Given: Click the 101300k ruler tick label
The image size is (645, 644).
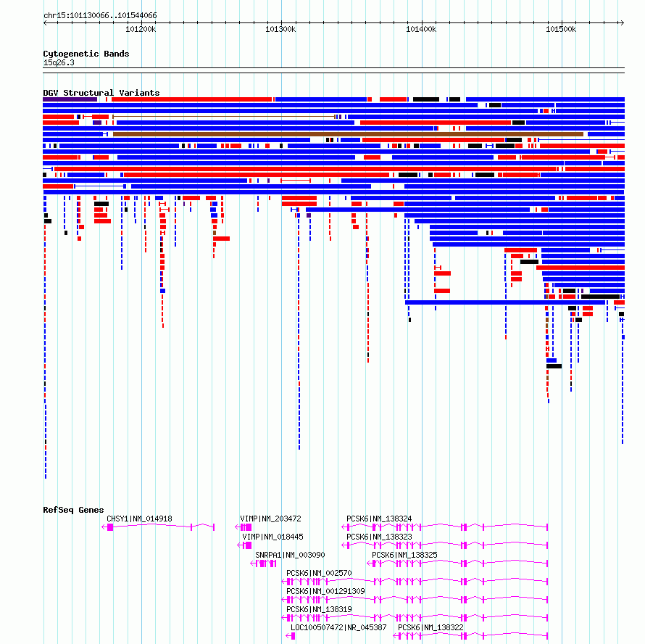Looking at the screenshot, I should coord(280,29).
